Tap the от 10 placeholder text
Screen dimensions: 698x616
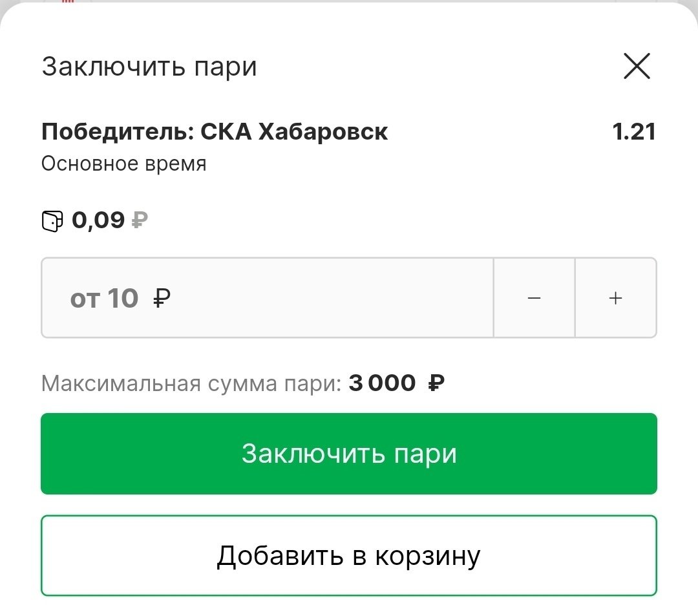click(104, 299)
